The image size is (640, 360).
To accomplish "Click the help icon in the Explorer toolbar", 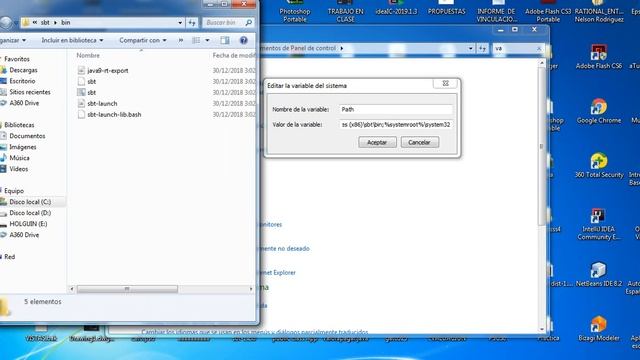I will point(244,40).
